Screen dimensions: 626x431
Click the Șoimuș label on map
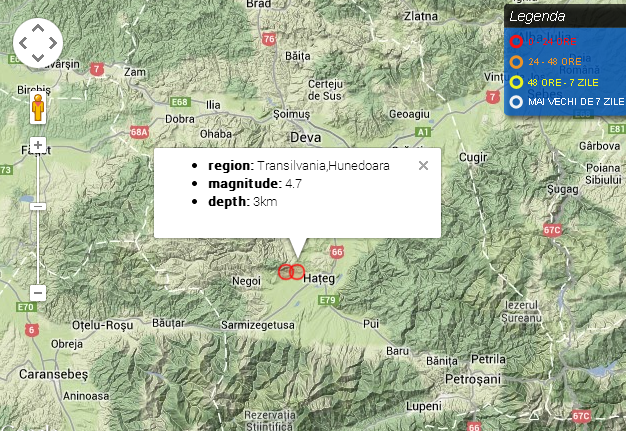point(291,115)
